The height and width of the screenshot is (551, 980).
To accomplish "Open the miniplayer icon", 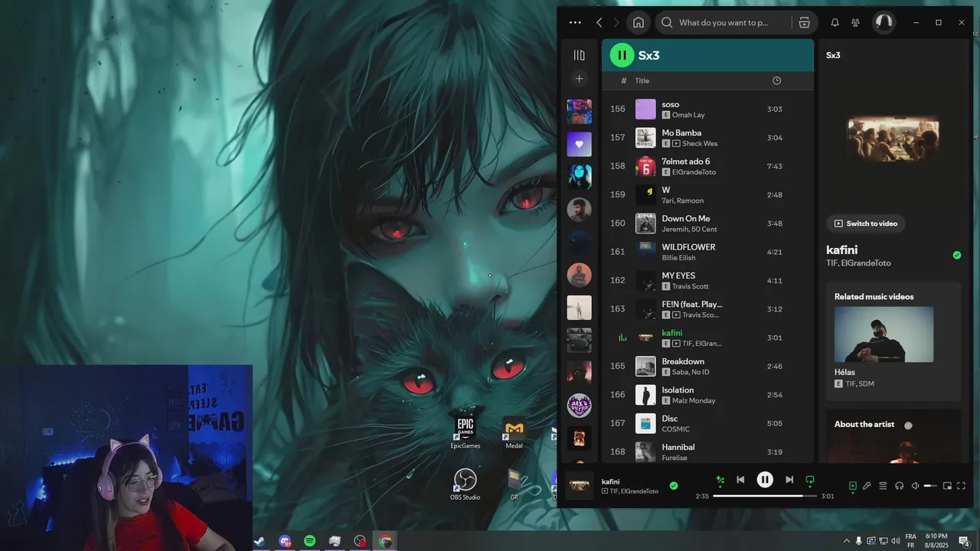I will click(947, 485).
